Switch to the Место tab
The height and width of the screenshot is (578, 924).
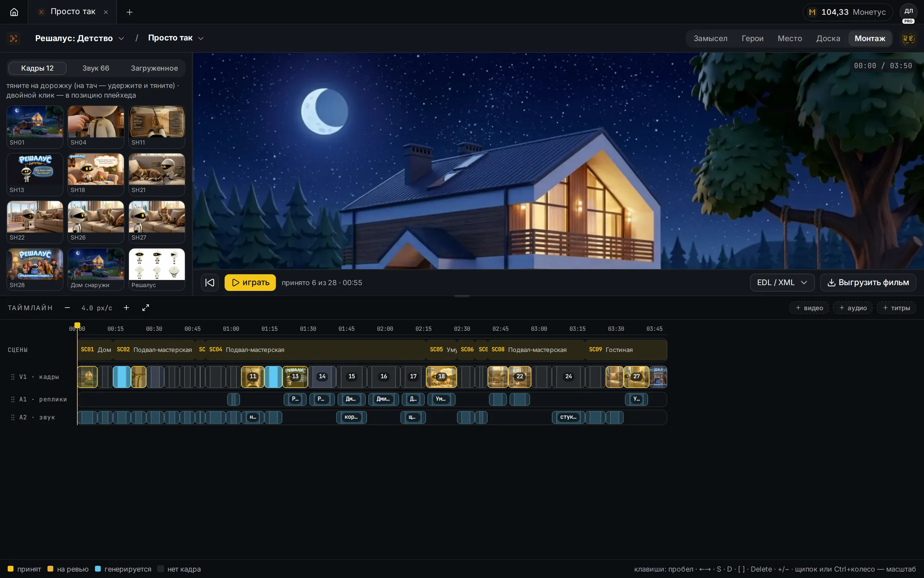pos(790,38)
